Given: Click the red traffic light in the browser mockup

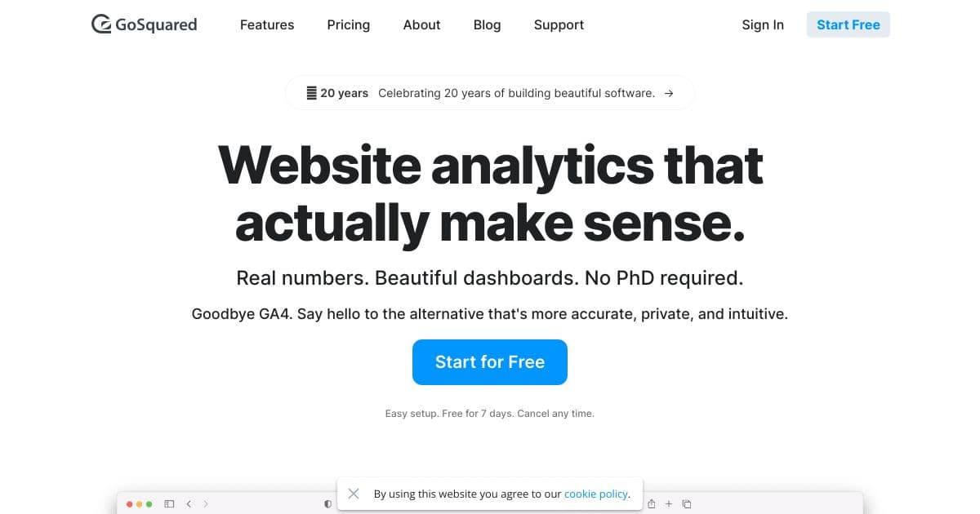Looking at the screenshot, I should point(130,503).
